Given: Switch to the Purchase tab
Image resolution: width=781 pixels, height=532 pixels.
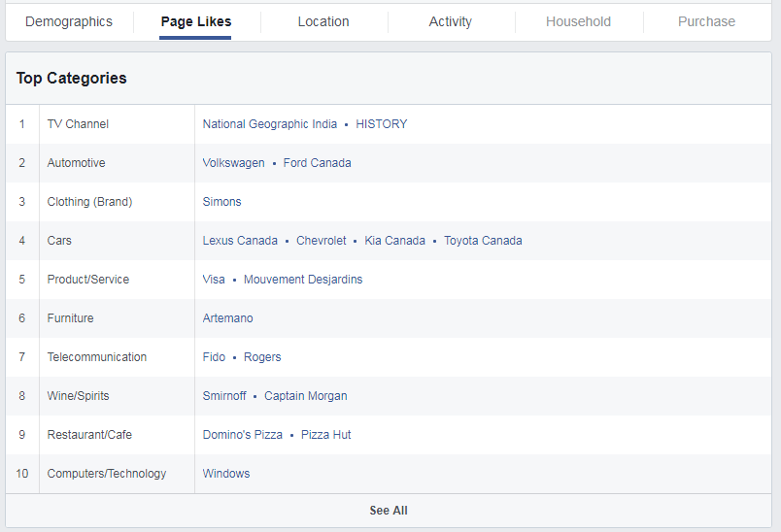Looking at the screenshot, I should click(x=706, y=22).
